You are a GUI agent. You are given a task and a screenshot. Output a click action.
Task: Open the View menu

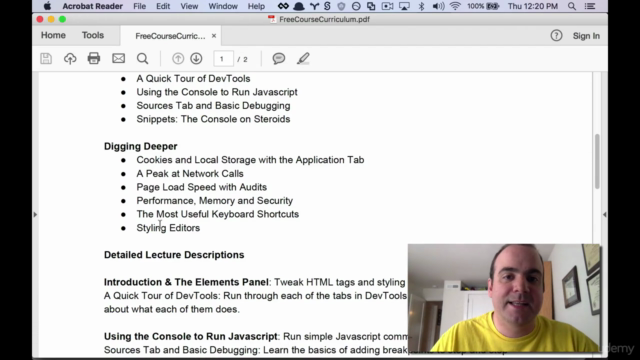(x=189, y=6)
